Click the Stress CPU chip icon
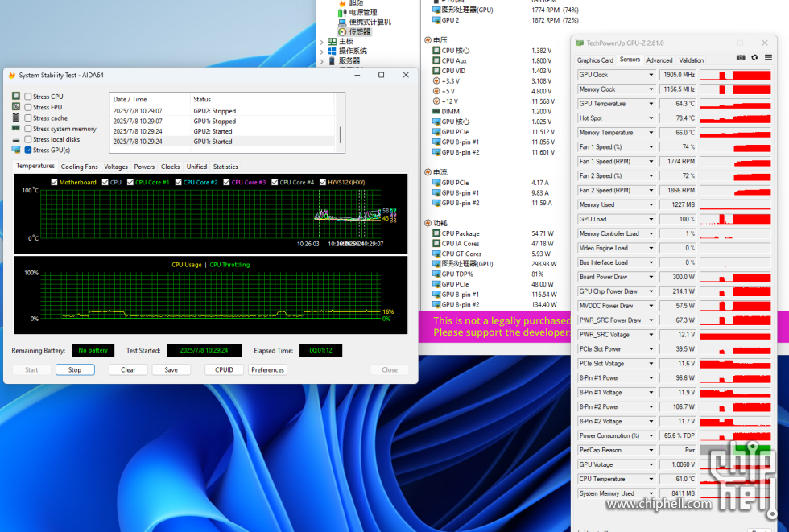The width and height of the screenshot is (789, 532). pyautogui.click(x=16, y=96)
